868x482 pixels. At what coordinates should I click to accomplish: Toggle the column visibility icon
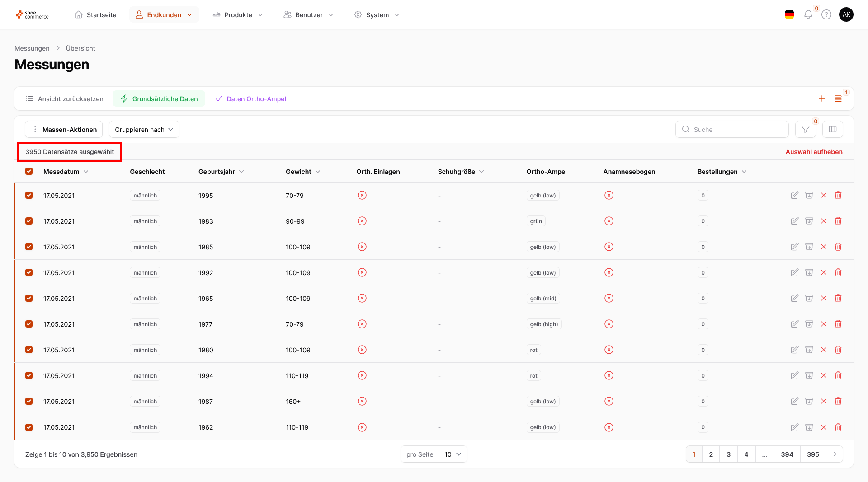point(832,130)
